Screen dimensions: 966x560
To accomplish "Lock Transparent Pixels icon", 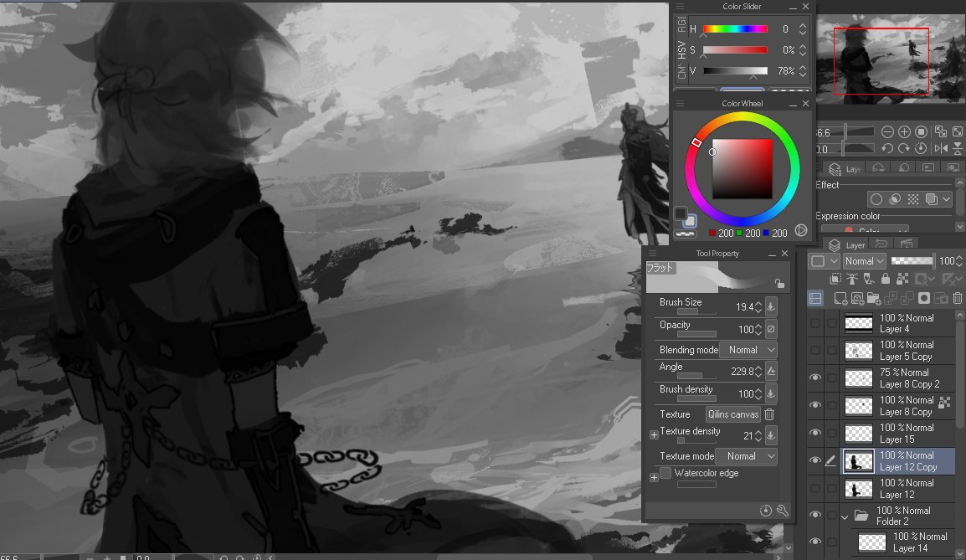I will 902,279.
